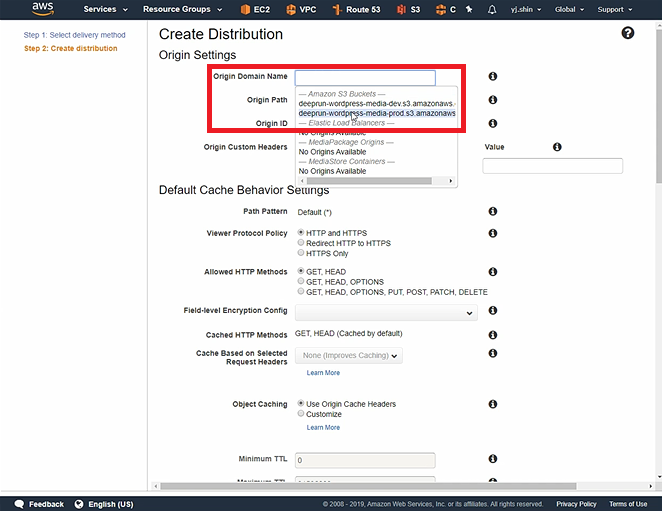Select HTTP and HTTPS viewer policy
Screen dimensions: 662x512
tap(301, 233)
